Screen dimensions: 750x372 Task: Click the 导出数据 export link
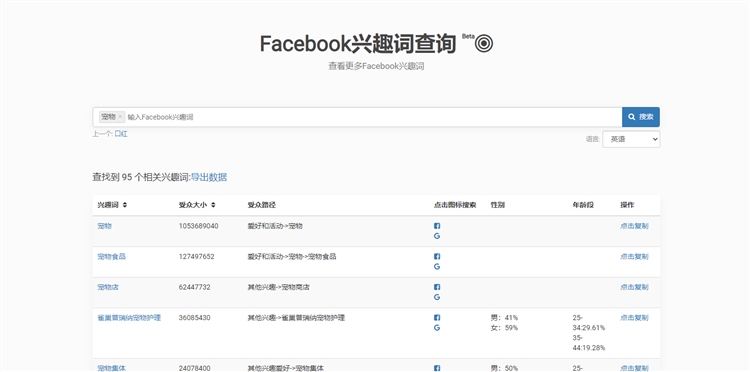(209, 177)
